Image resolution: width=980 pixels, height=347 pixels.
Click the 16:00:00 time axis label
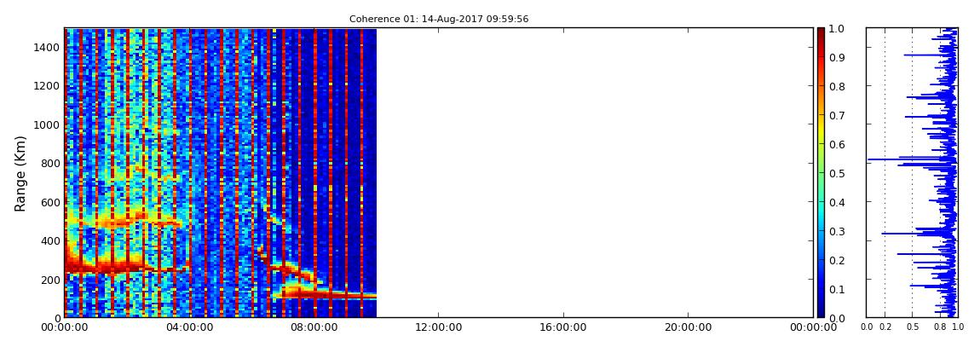pos(564,327)
